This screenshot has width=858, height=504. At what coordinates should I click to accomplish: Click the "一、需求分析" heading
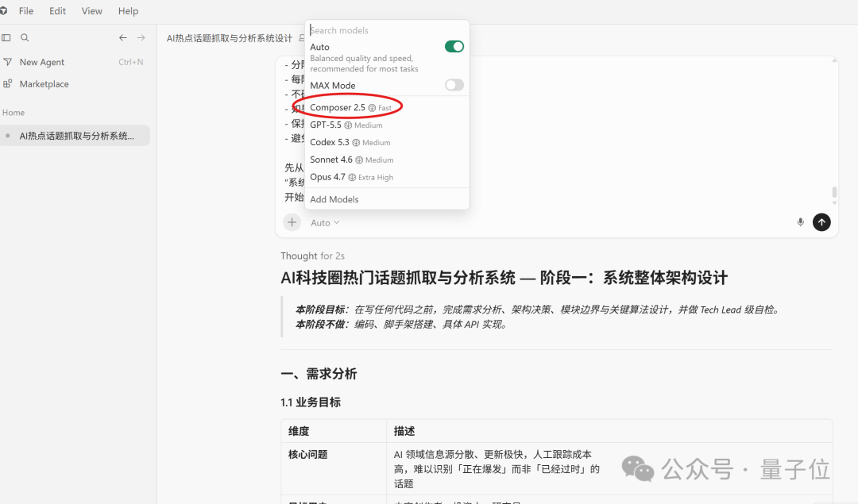click(x=319, y=374)
